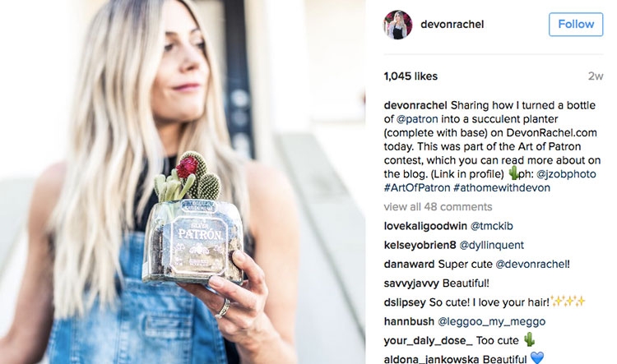Open danaward commenter profile
This screenshot has height=364, width=617.
pos(409,264)
